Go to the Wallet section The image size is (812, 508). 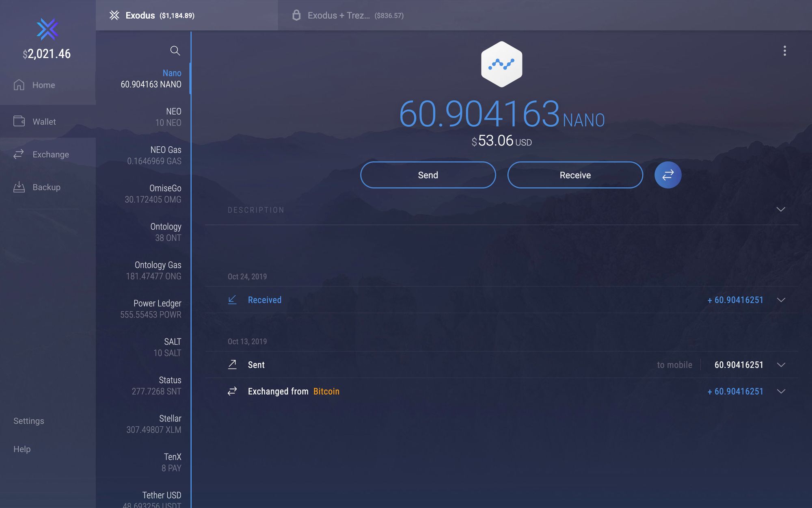click(x=48, y=122)
